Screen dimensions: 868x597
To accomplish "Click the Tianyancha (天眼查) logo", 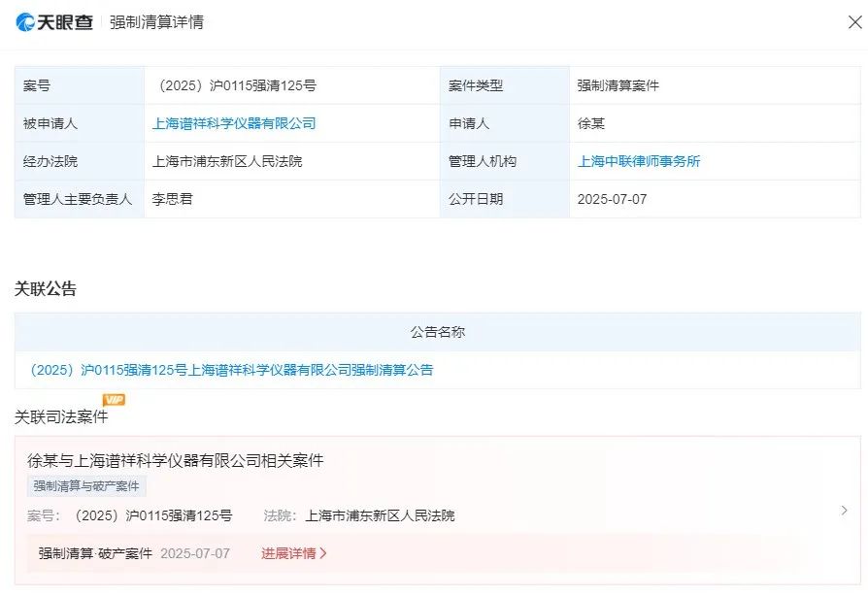I will point(54,21).
